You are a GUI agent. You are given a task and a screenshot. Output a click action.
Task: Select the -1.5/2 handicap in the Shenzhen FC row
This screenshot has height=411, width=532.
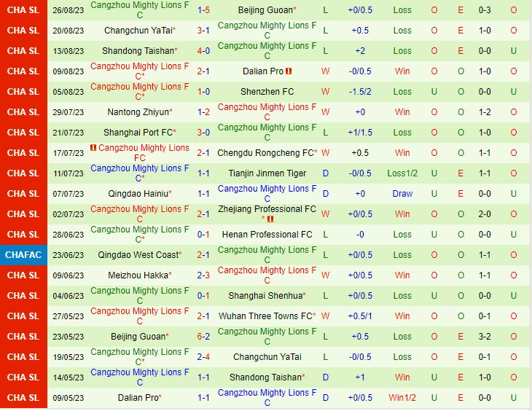360,92
